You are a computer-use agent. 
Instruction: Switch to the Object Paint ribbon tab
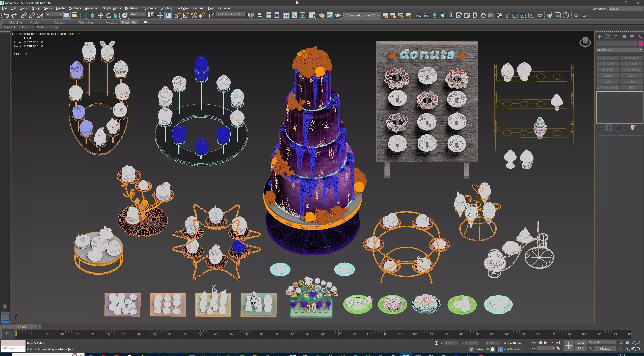[86, 23]
